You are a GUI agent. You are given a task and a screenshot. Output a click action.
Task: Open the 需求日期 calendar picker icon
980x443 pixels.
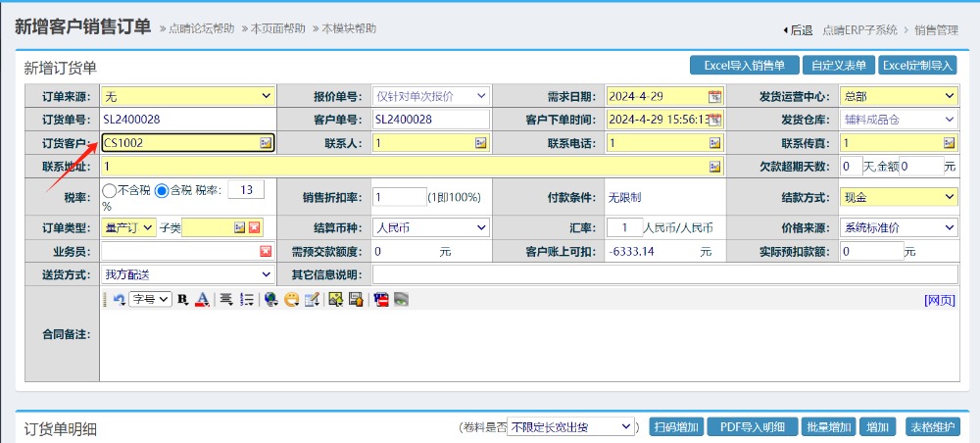(x=714, y=96)
